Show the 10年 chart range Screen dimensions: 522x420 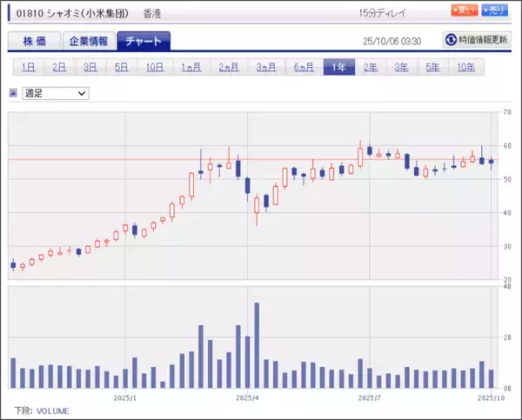(x=465, y=67)
